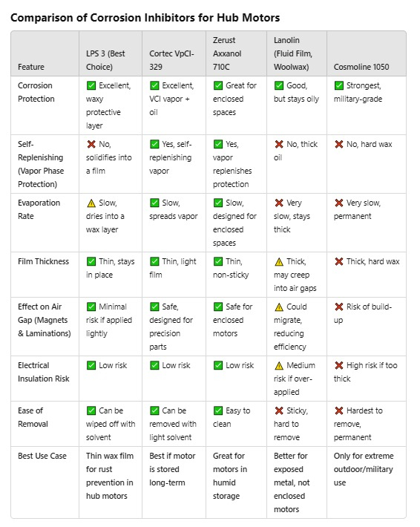
Task: Click the green check beside 'Yes, self-replenishing vapor'
Action: (x=154, y=144)
